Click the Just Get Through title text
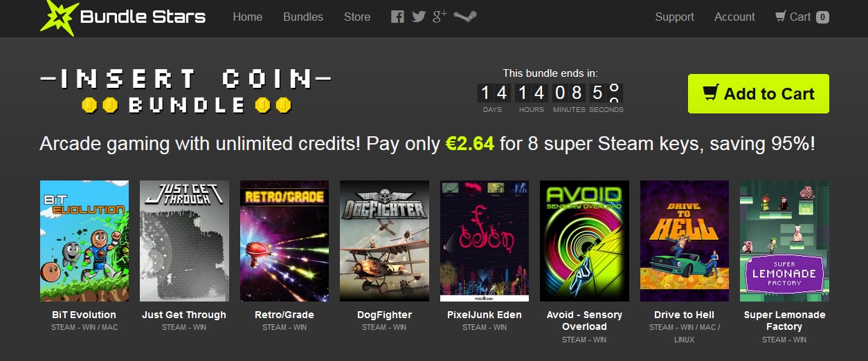This screenshot has width=868, height=361. (184, 315)
